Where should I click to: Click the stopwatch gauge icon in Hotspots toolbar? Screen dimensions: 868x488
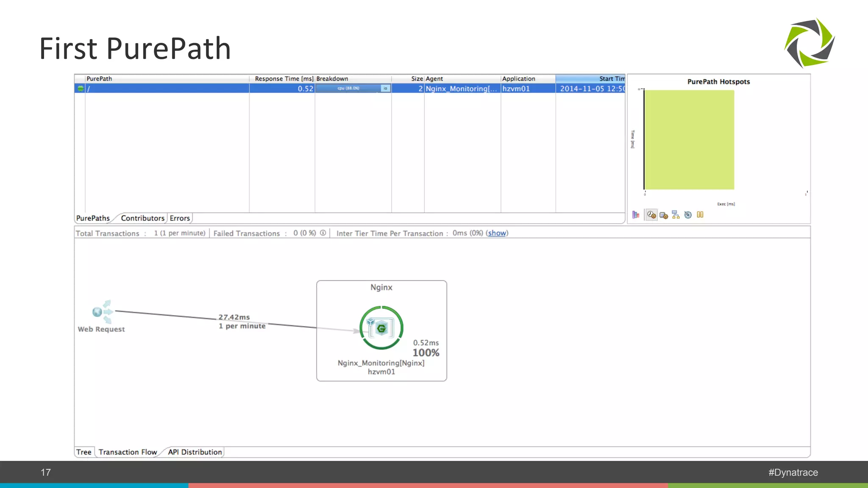pos(688,215)
